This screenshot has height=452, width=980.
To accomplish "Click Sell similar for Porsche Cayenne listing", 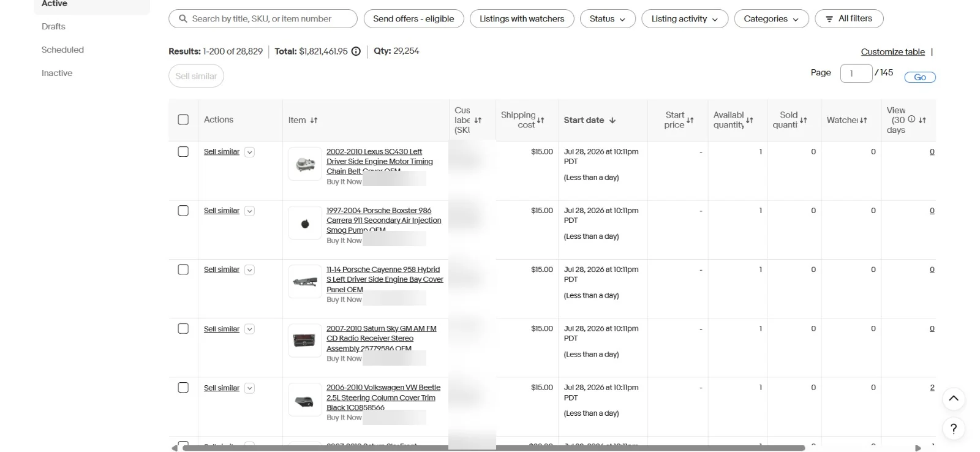I will click(x=222, y=269).
